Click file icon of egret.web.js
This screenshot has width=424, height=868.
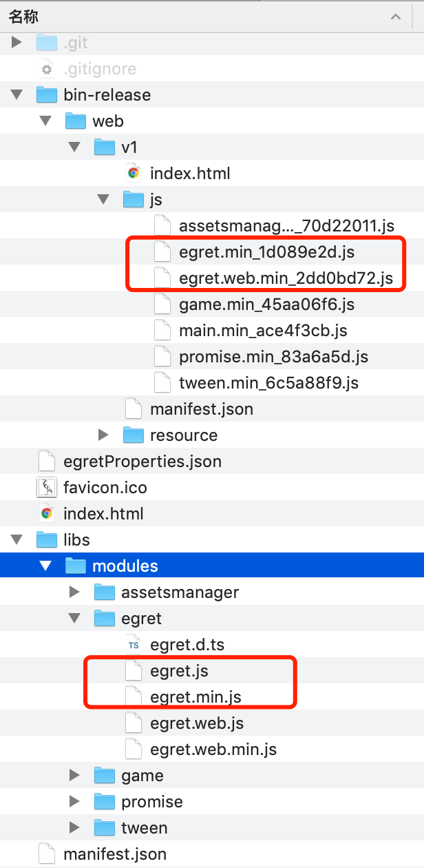133,723
